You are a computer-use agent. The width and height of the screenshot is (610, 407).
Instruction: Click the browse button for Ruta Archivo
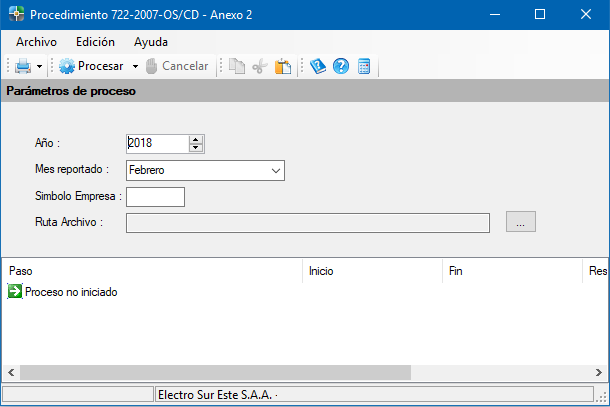coord(521,222)
